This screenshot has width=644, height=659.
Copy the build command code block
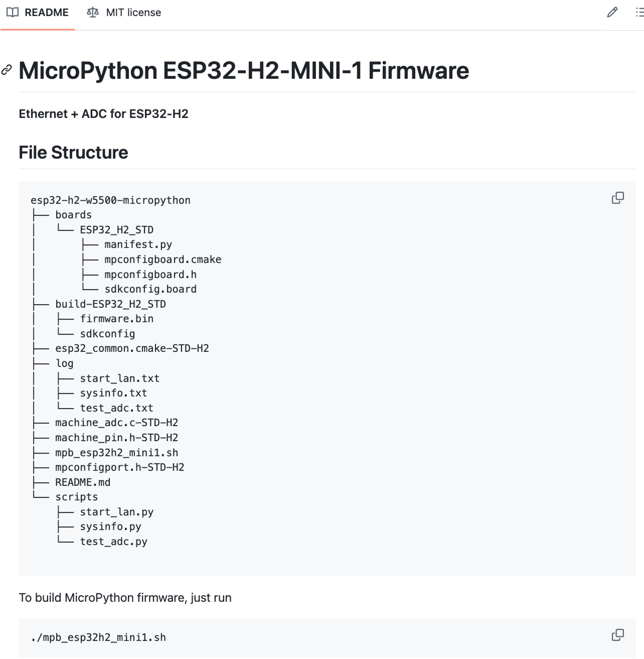tap(618, 635)
